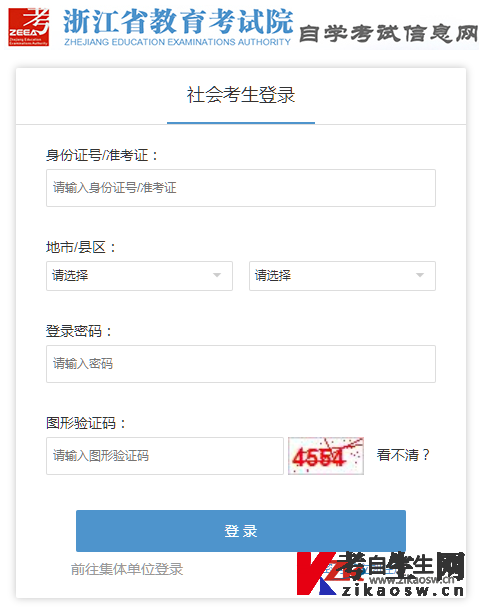Open the 地市 city dropdown
This screenshot has width=479, height=609.
tap(139, 276)
